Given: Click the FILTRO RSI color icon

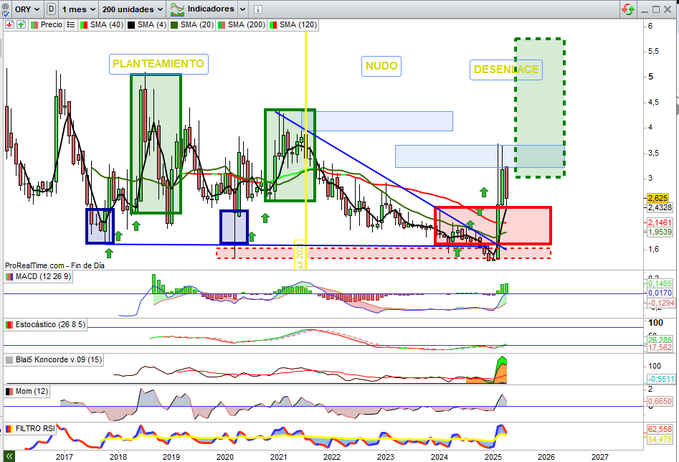Looking at the screenshot, I should point(9,429).
